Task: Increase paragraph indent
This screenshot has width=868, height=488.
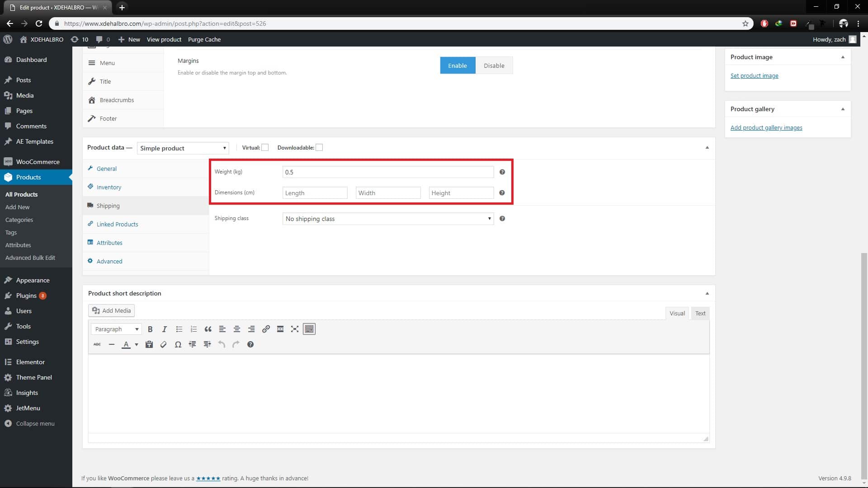Action: (207, 344)
